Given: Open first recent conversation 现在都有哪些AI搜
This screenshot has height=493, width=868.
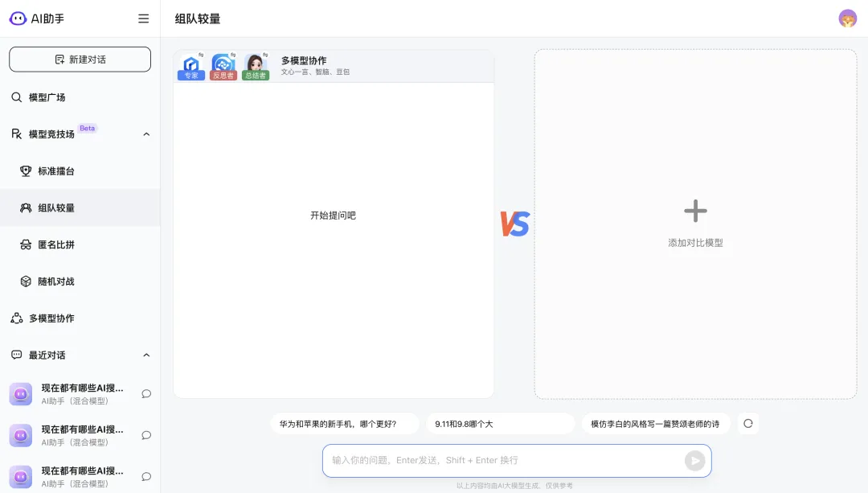Looking at the screenshot, I should [x=80, y=394].
